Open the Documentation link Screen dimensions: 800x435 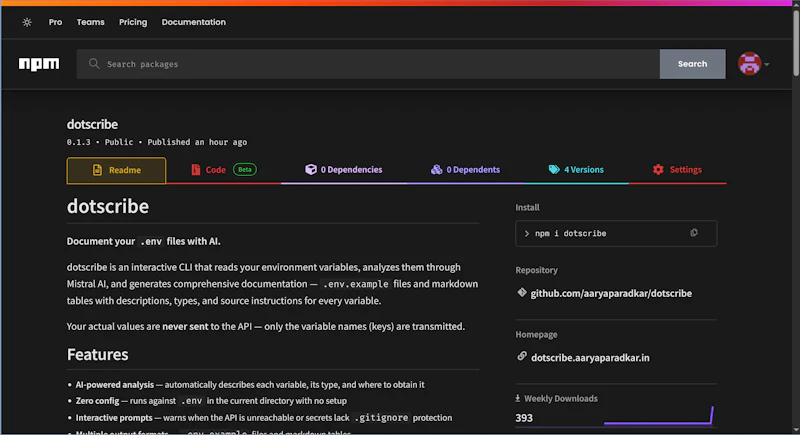click(193, 22)
